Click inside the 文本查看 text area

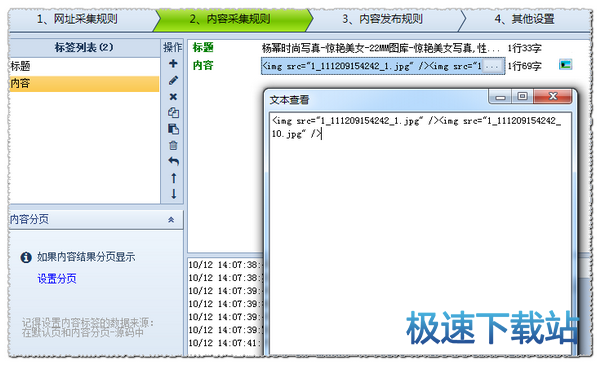click(420, 233)
